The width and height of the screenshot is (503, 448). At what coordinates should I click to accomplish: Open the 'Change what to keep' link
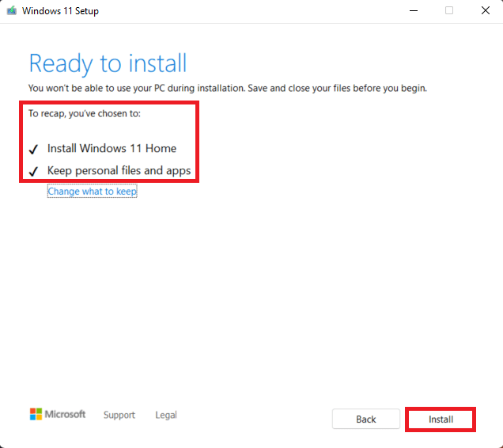click(92, 192)
